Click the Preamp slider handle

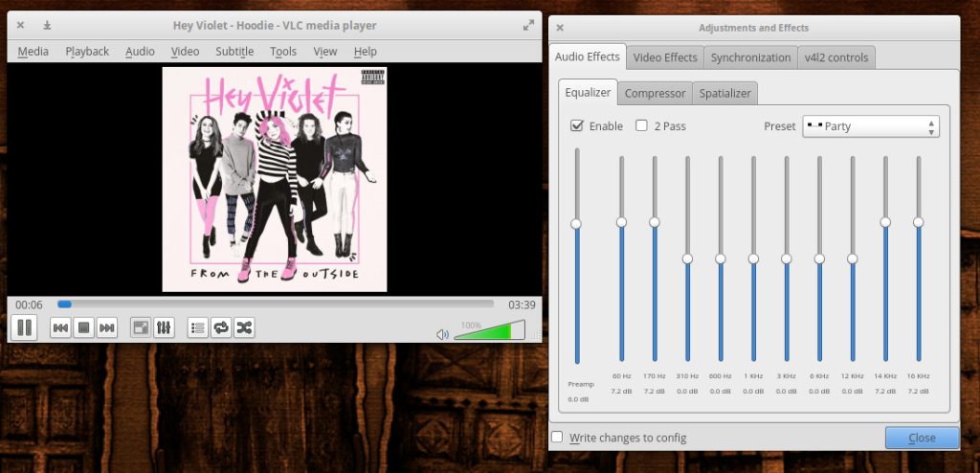576,224
